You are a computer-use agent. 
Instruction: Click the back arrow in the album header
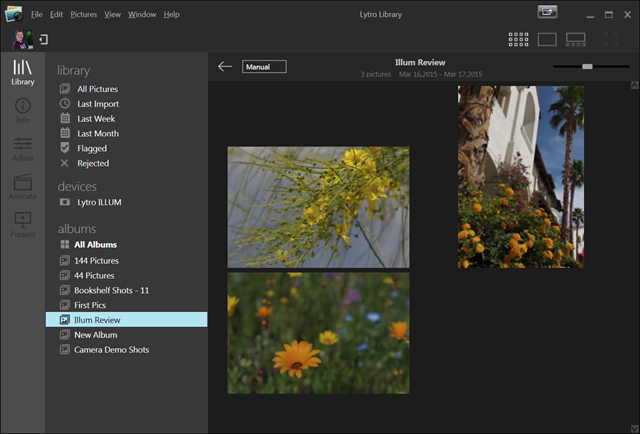tap(225, 67)
